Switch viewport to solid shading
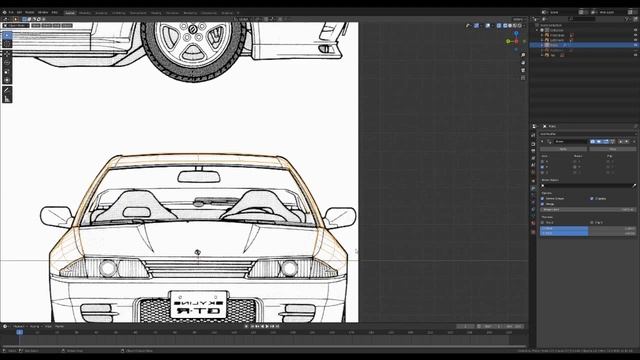The height and width of the screenshot is (360, 640). click(x=510, y=25)
